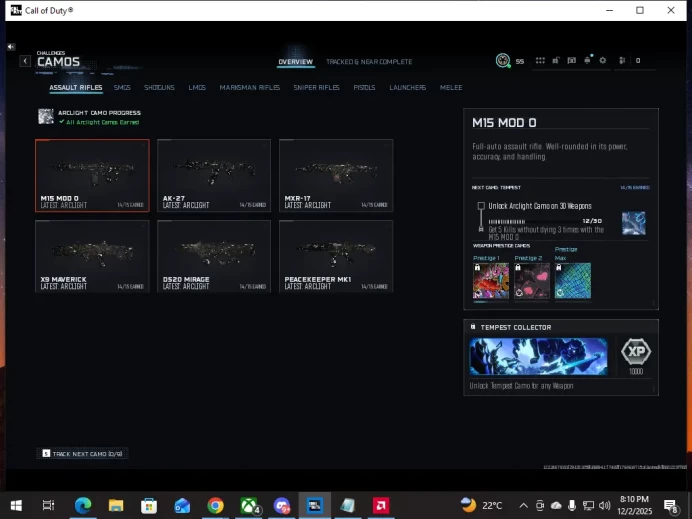
Task: Check the Unlock Arclight Camo on 30 Weapons box
Action: [481, 206]
